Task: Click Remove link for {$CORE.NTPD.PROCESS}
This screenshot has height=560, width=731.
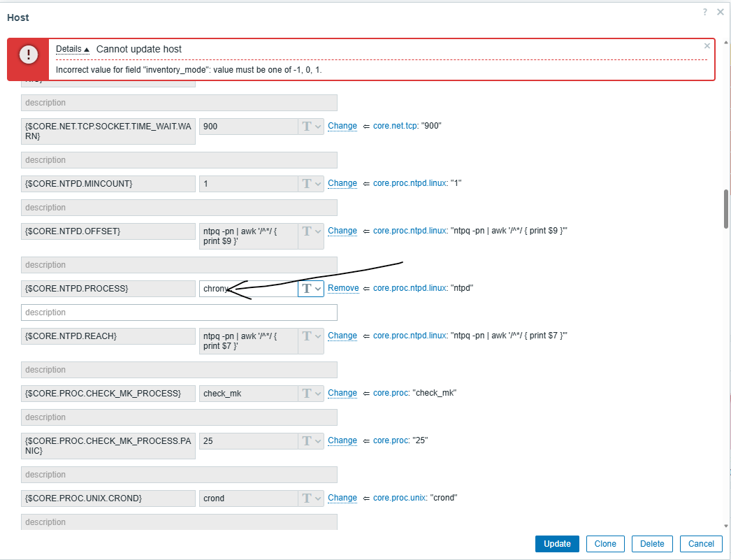Action: click(x=342, y=288)
